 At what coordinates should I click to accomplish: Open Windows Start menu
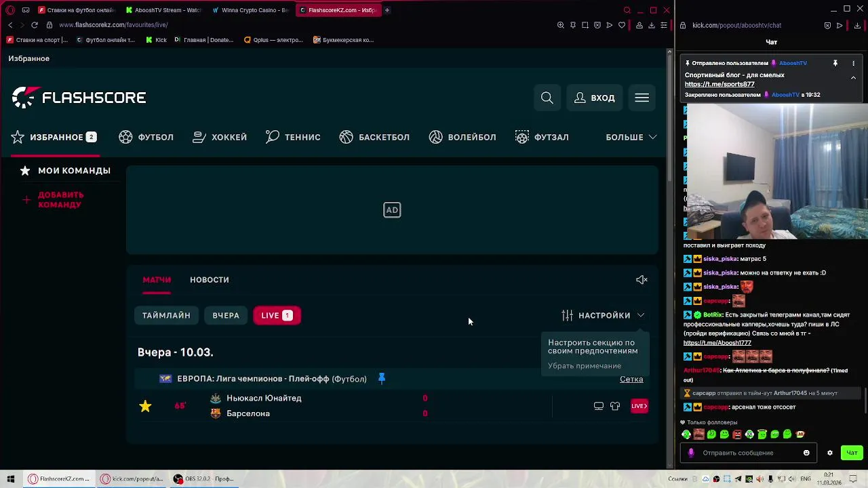click(11, 479)
